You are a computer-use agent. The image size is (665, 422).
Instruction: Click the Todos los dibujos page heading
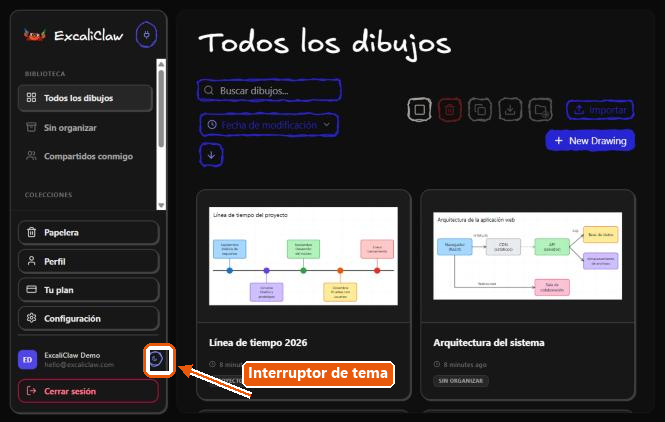[x=324, y=44]
